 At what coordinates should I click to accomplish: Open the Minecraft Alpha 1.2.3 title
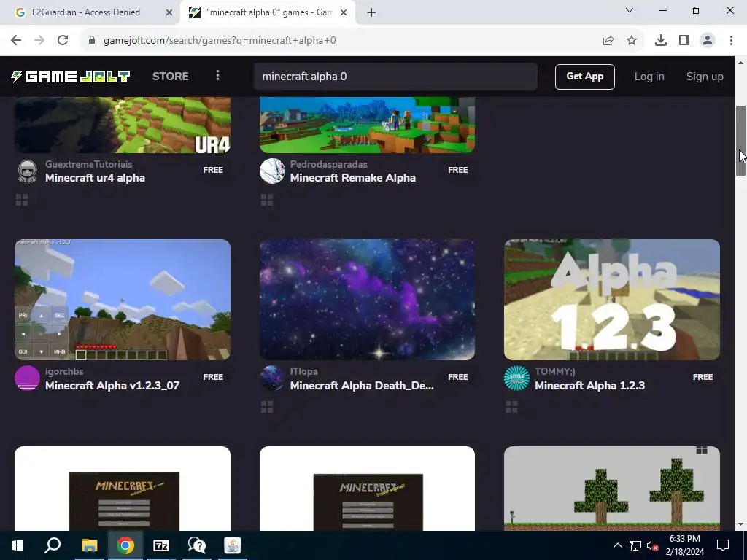pos(589,386)
